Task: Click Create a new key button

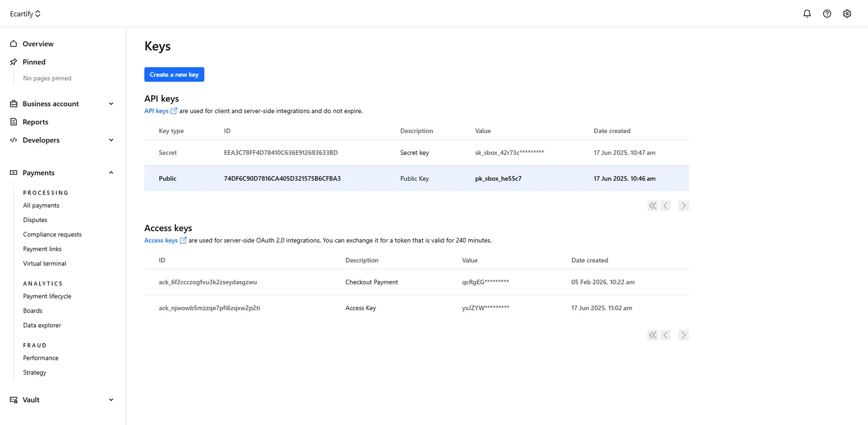Action: click(x=174, y=74)
